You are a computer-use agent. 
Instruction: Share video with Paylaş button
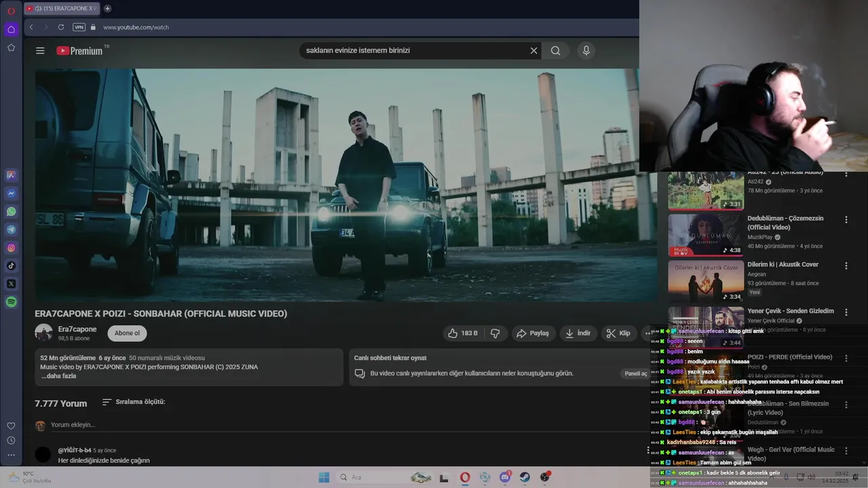pyautogui.click(x=532, y=333)
